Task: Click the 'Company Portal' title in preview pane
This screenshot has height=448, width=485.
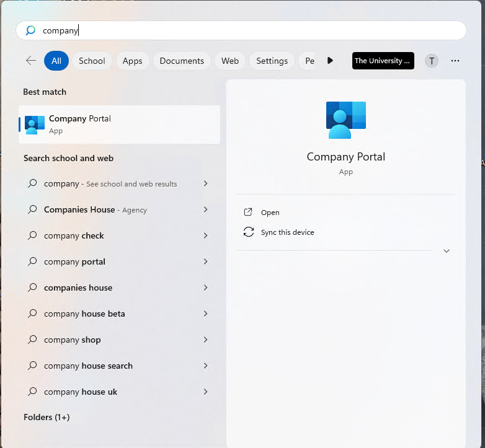Action: (346, 157)
